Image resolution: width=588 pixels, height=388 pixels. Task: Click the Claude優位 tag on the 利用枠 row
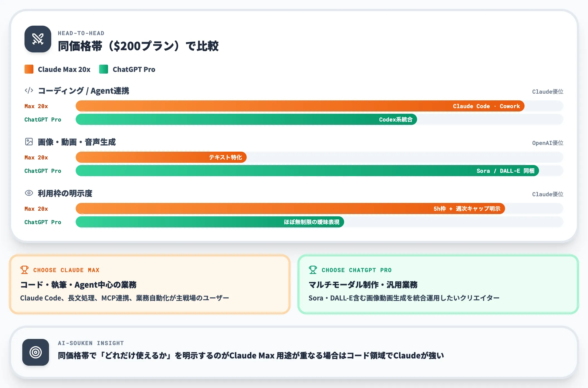click(x=548, y=194)
